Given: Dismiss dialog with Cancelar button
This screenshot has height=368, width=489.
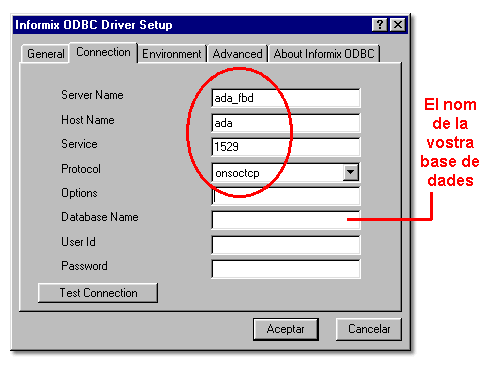Looking at the screenshot, I should [369, 329].
